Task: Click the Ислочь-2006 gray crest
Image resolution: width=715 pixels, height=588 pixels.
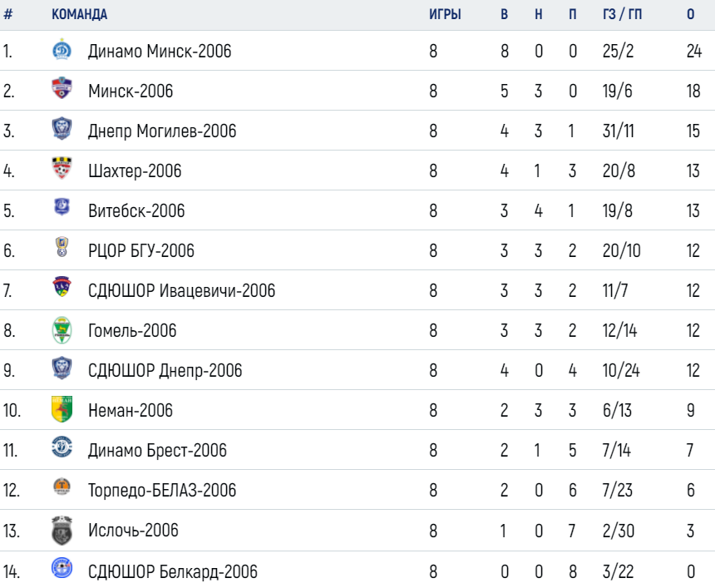Action: (62, 531)
